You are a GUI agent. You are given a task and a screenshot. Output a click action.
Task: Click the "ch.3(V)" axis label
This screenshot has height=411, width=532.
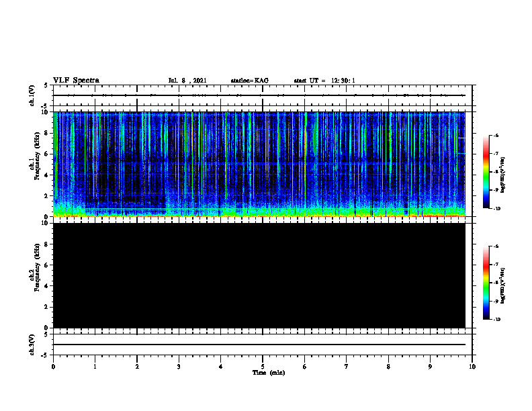(32, 345)
